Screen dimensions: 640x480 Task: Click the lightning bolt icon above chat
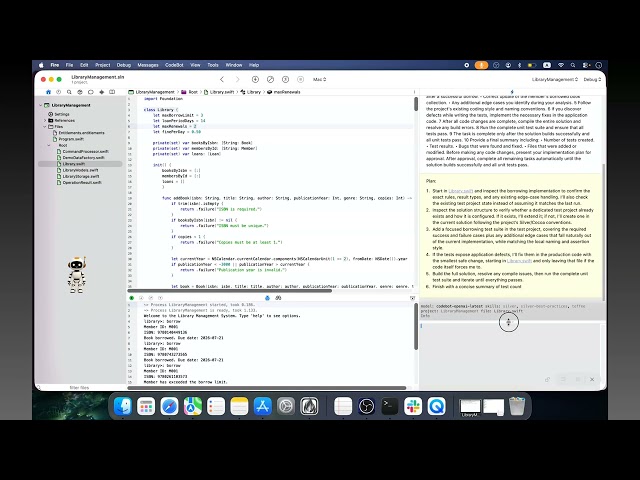point(512,92)
